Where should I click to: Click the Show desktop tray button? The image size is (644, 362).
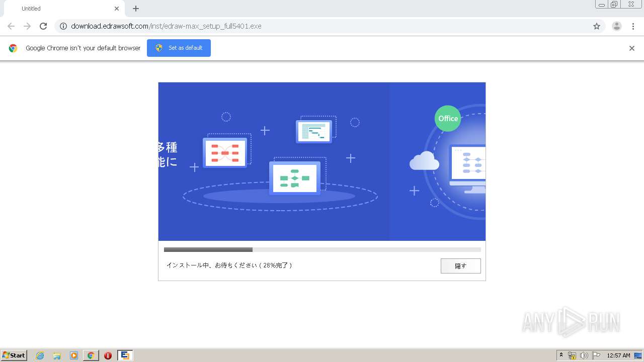(638, 355)
